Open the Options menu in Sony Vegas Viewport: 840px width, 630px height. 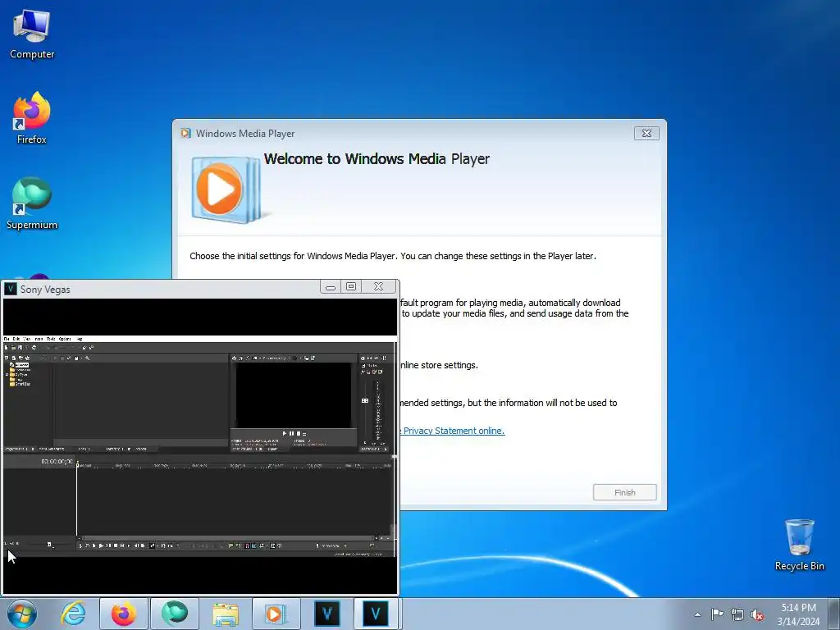tap(65, 339)
